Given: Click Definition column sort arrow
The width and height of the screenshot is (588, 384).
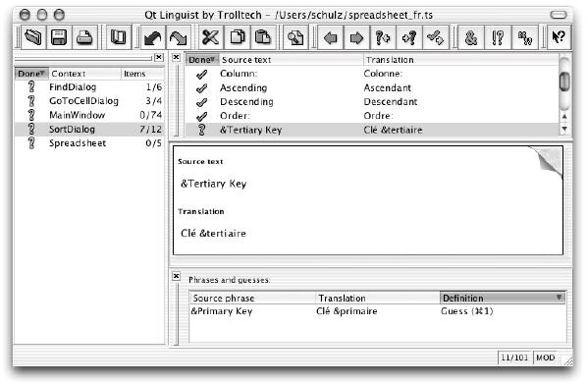Looking at the screenshot, I should [x=559, y=298].
